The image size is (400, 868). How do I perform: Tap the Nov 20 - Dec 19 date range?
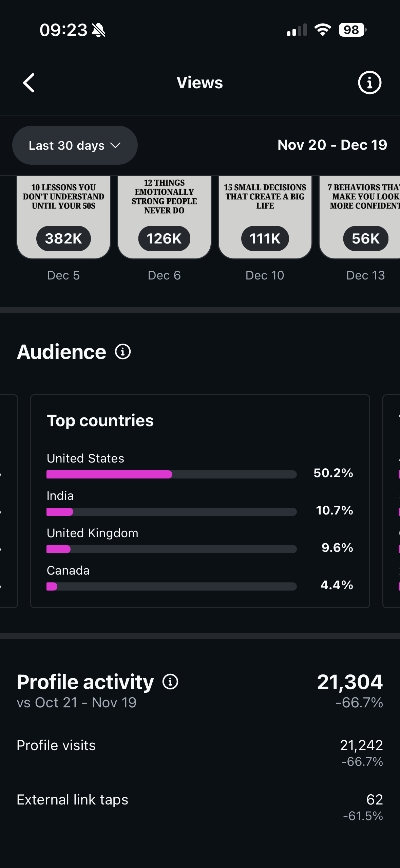tap(332, 145)
